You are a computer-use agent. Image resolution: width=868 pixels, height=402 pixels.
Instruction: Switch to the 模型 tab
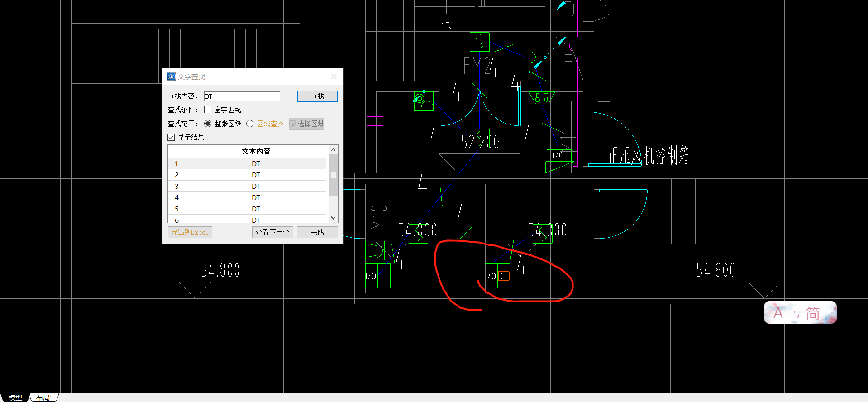click(15, 397)
